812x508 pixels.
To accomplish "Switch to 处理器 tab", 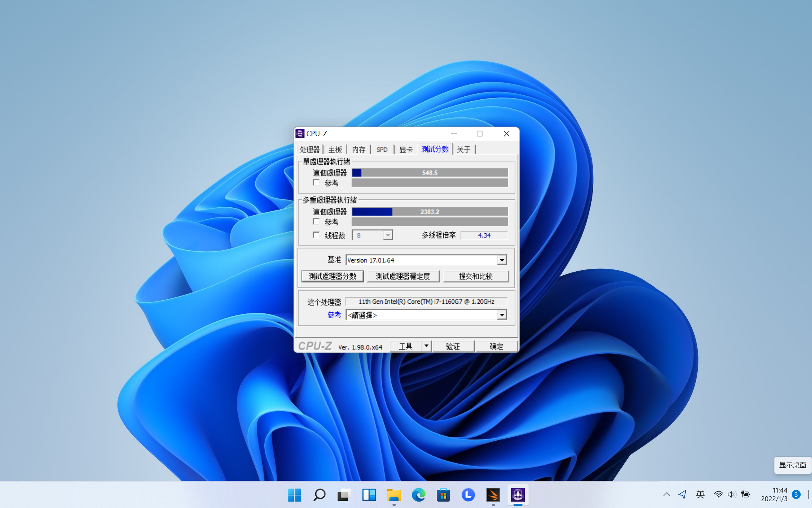I will (x=309, y=150).
